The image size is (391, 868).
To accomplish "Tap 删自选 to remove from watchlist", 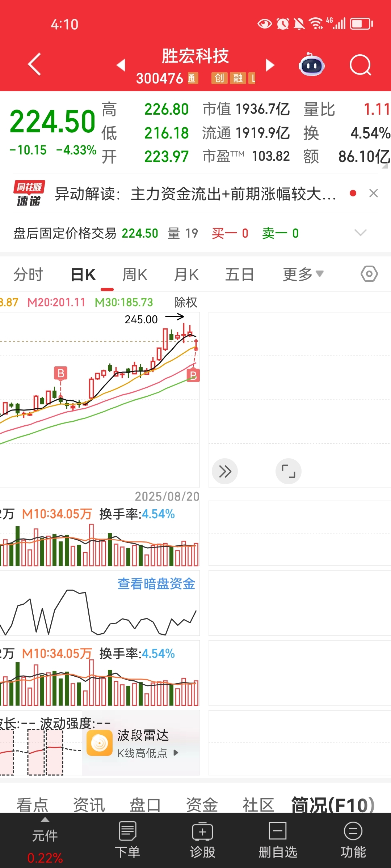I will coord(278,840).
